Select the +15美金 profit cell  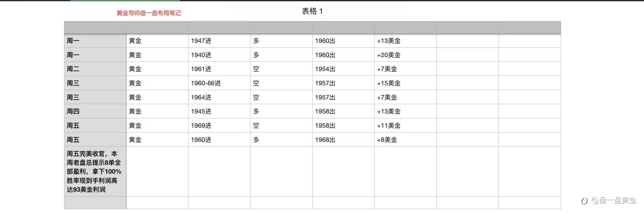(405, 83)
